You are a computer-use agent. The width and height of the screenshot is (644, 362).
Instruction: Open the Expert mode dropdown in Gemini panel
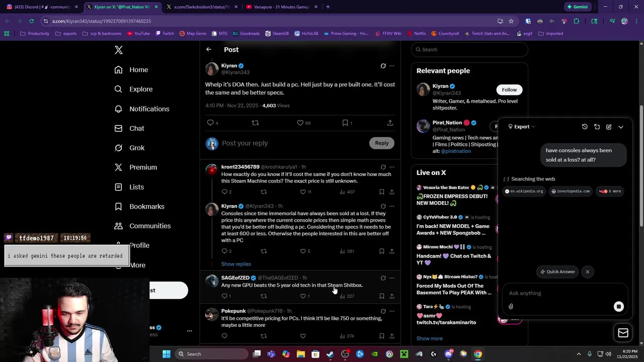click(x=522, y=127)
